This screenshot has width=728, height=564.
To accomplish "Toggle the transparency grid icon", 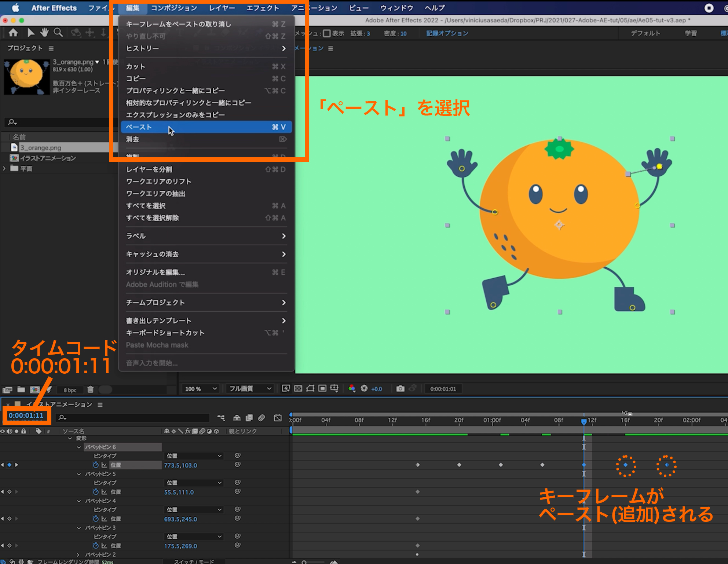I will (298, 389).
